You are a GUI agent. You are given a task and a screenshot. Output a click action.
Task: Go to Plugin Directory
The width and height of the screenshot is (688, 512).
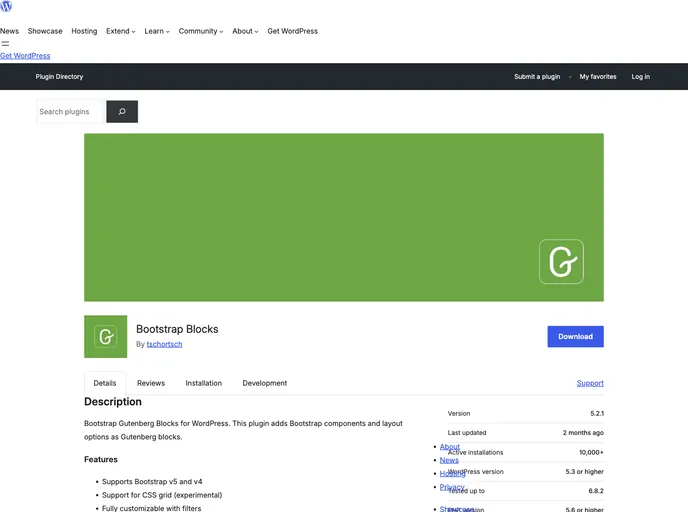click(x=59, y=77)
